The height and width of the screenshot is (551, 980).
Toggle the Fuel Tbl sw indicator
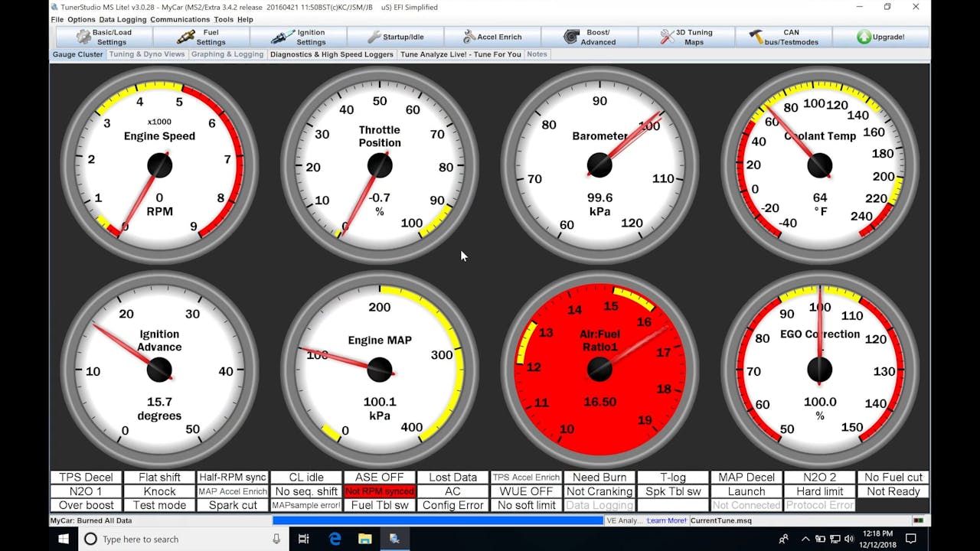tap(379, 504)
